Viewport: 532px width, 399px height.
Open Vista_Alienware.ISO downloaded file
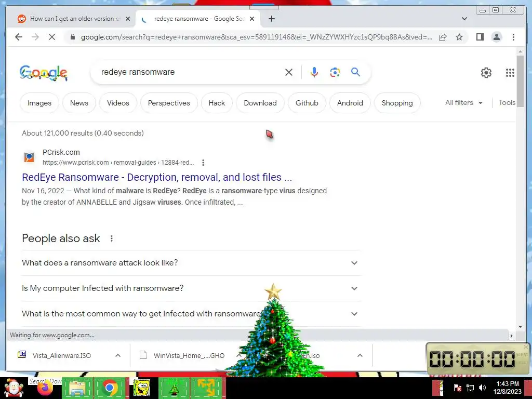[x=62, y=355]
